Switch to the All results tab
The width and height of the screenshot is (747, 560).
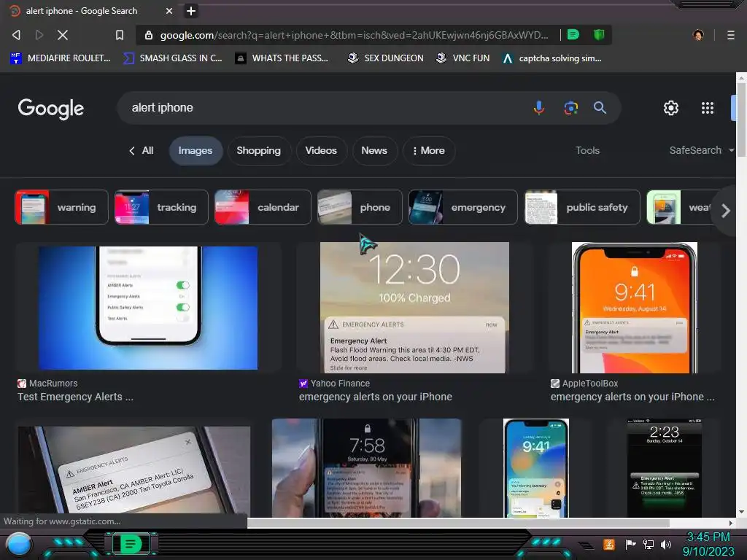click(x=142, y=150)
